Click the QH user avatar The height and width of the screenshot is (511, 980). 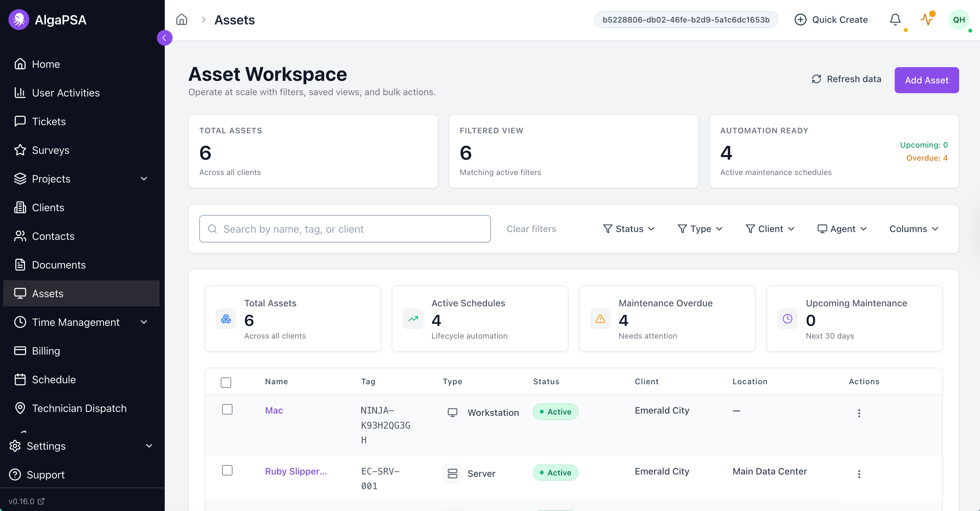coord(958,20)
